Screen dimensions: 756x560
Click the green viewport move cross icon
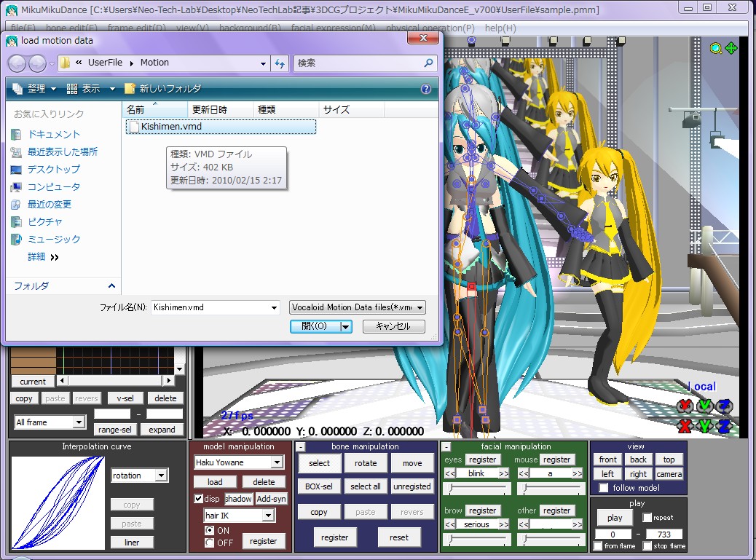[x=731, y=48]
